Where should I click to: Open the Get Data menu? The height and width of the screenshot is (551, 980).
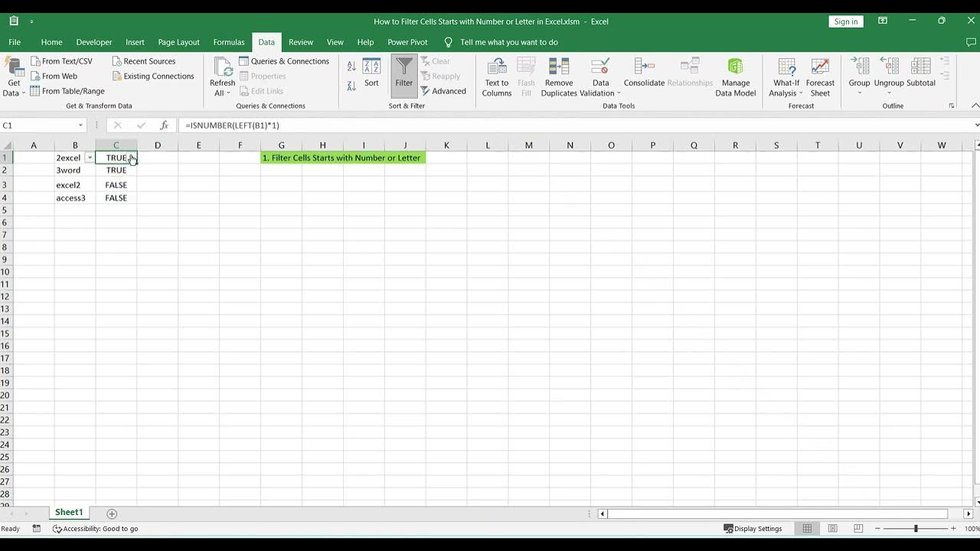[14, 77]
